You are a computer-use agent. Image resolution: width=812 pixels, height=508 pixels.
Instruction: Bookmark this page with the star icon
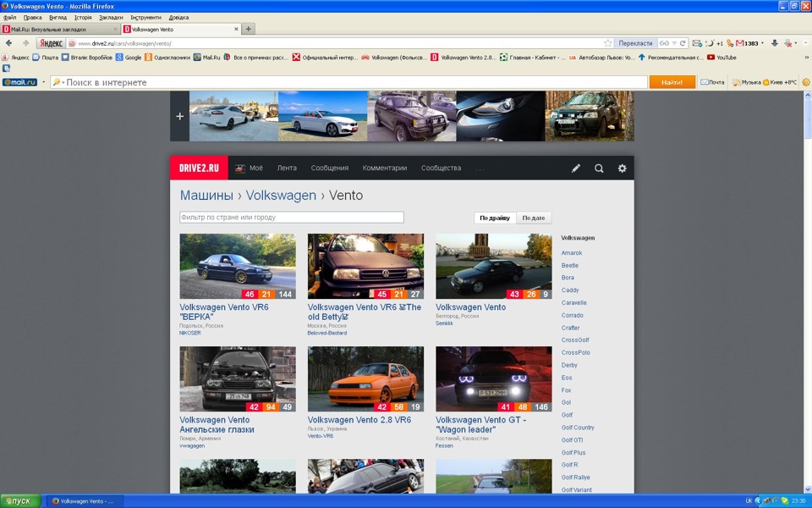point(608,43)
